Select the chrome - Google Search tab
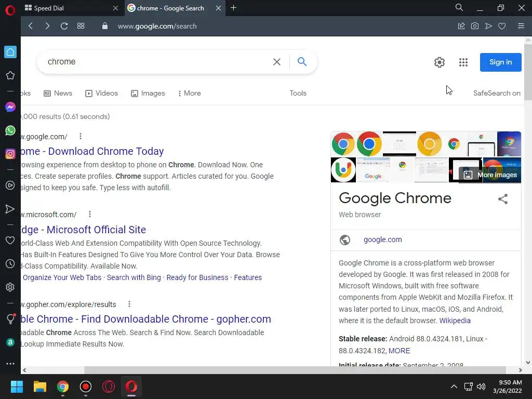Viewport: 532px width, 399px height. click(x=174, y=8)
